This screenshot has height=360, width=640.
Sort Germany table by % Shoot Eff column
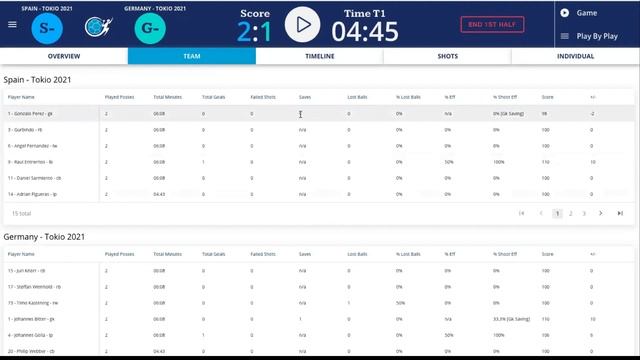pyautogui.click(x=505, y=254)
